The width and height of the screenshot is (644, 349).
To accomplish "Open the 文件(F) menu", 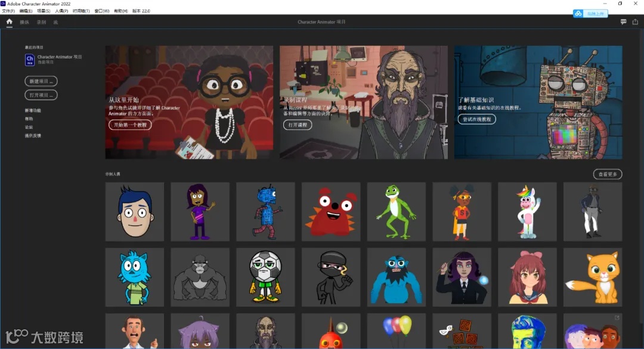I will pyautogui.click(x=8, y=11).
